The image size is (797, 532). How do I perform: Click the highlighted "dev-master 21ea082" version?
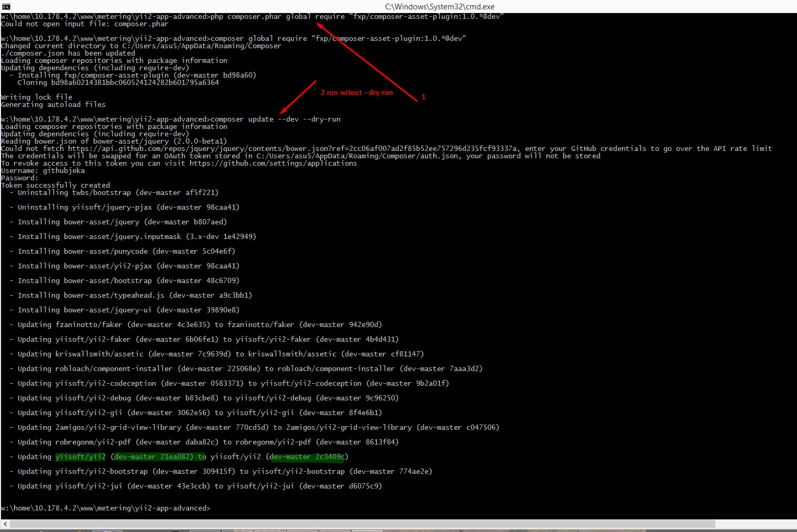point(153,457)
